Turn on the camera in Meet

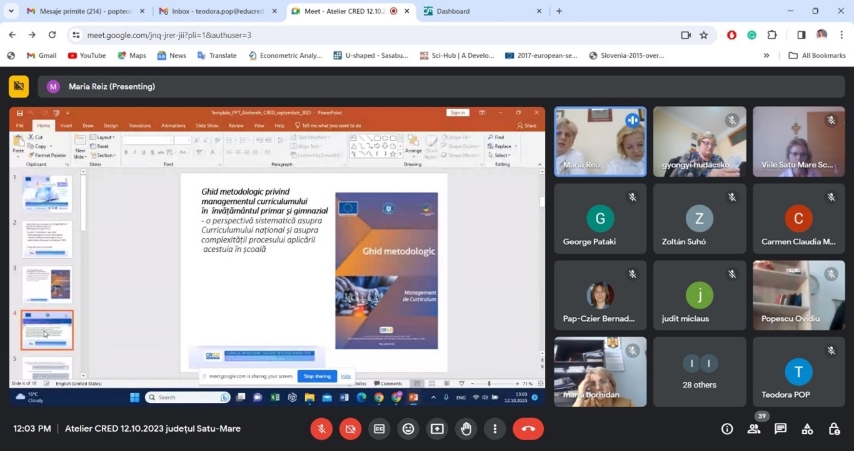pos(350,428)
